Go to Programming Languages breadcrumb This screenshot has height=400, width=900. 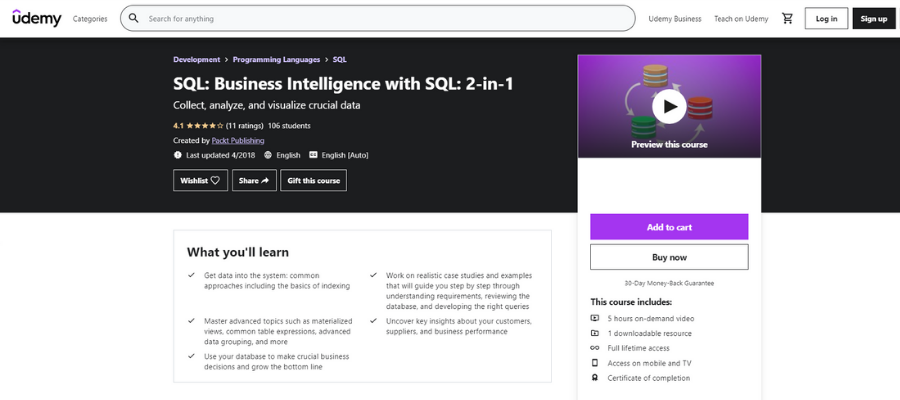click(x=276, y=59)
